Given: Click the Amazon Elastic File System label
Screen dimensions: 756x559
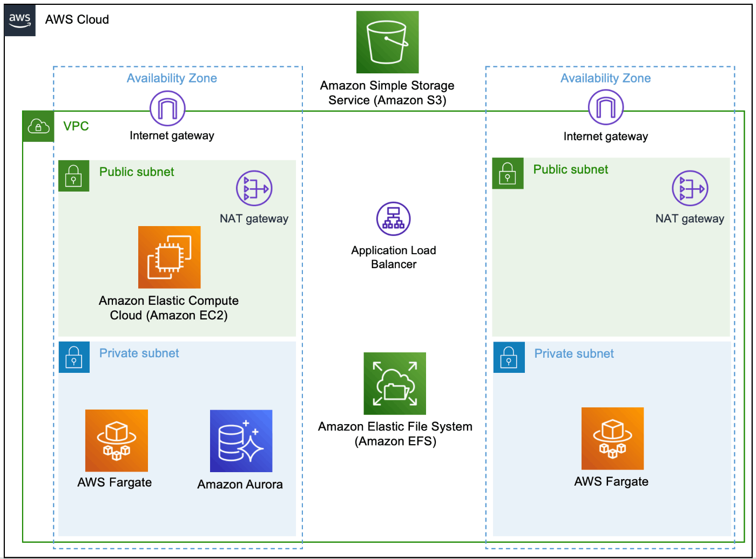Looking at the screenshot, I should point(395,433).
